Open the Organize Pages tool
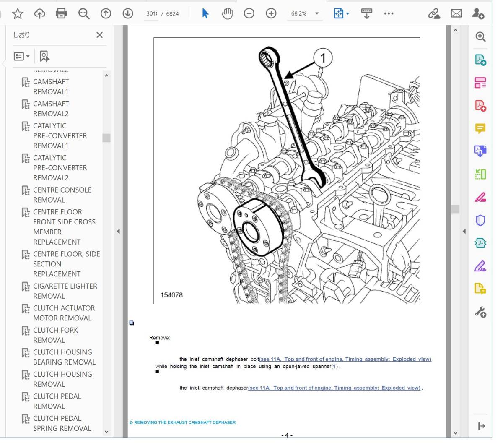This screenshot has width=503, height=448. coord(480,83)
